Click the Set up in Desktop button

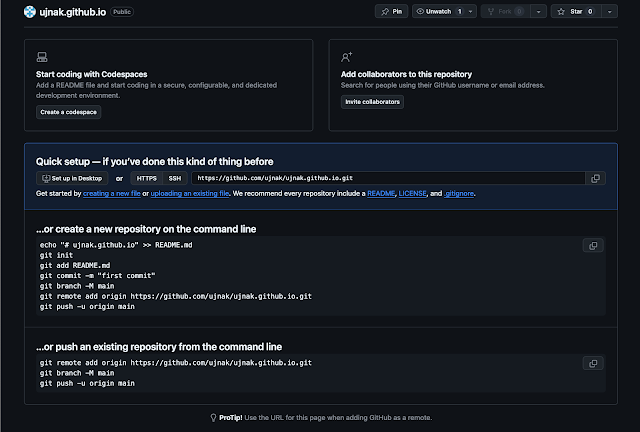pos(73,178)
